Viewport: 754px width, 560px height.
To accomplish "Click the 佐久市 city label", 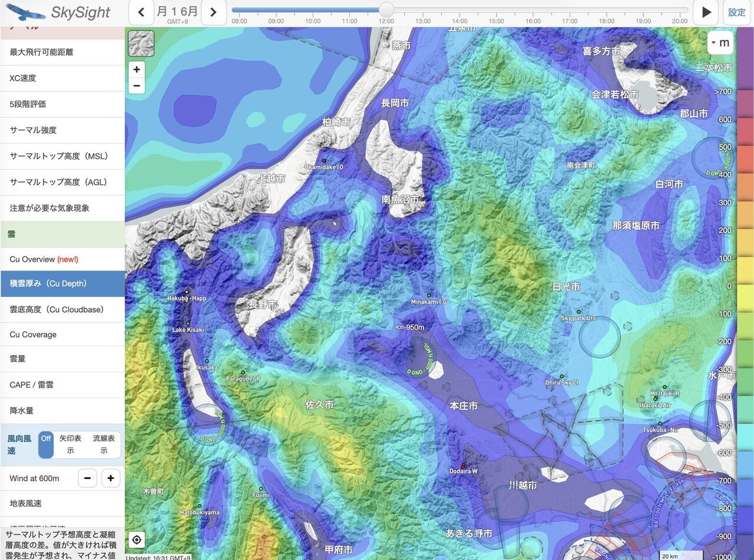I will pos(320,405).
